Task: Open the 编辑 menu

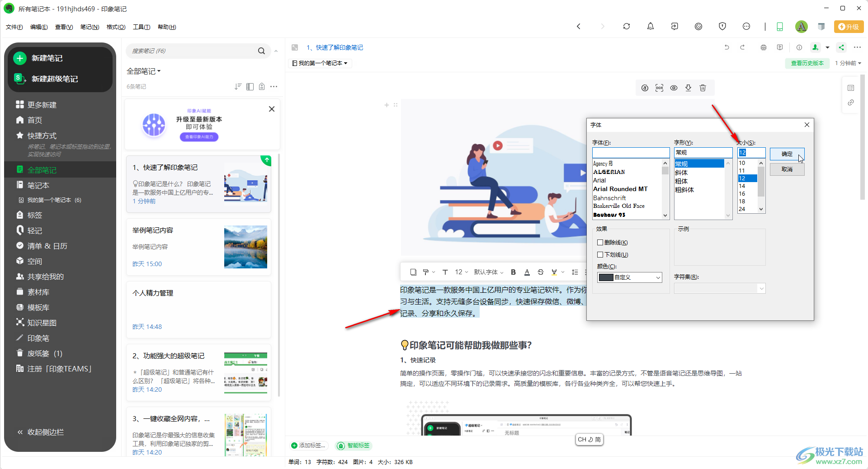Action: (39, 27)
